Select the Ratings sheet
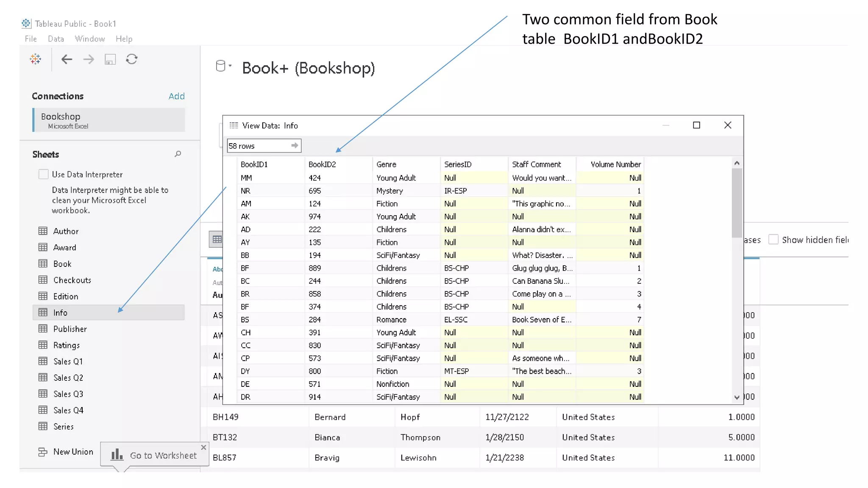 pos(67,345)
